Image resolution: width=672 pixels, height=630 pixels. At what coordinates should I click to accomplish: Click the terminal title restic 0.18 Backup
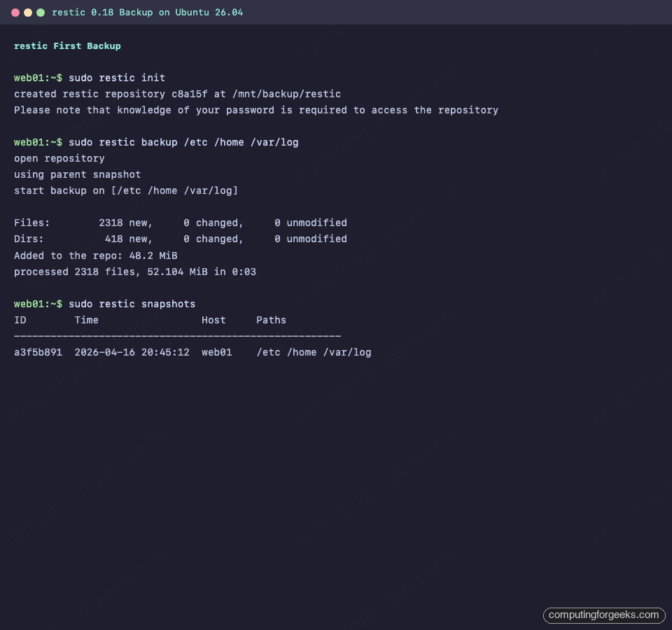pos(105,12)
